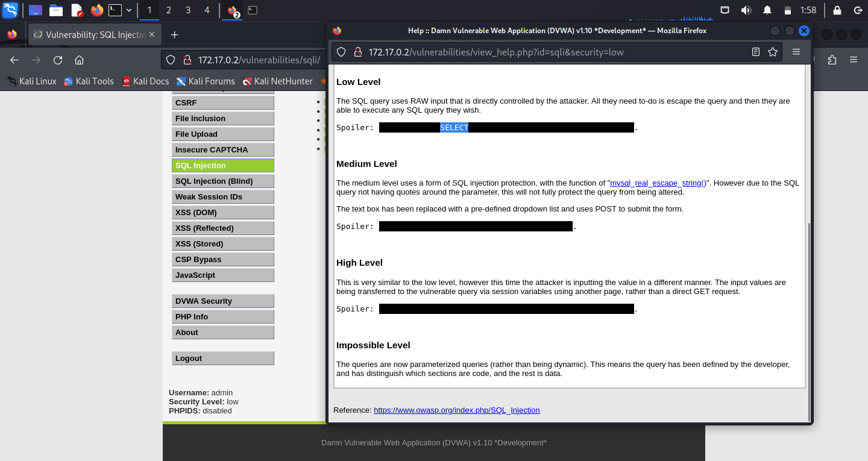Open the notifications bell icon
The width and height of the screenshot is (868, 461).
pos(767,10)
